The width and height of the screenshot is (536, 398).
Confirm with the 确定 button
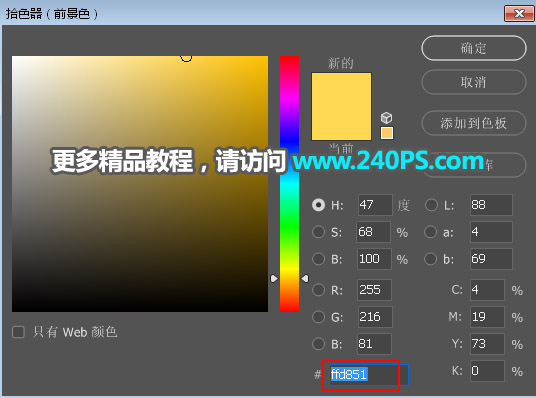click(474, 48)
